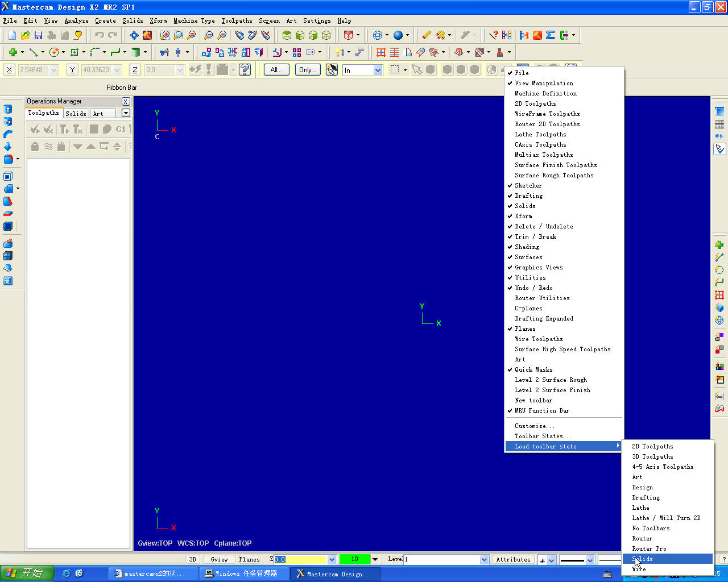The height and width of the screenshot is (582, 728).
Task: Open the In selection mode dropdown
Action: coord(378,70)
